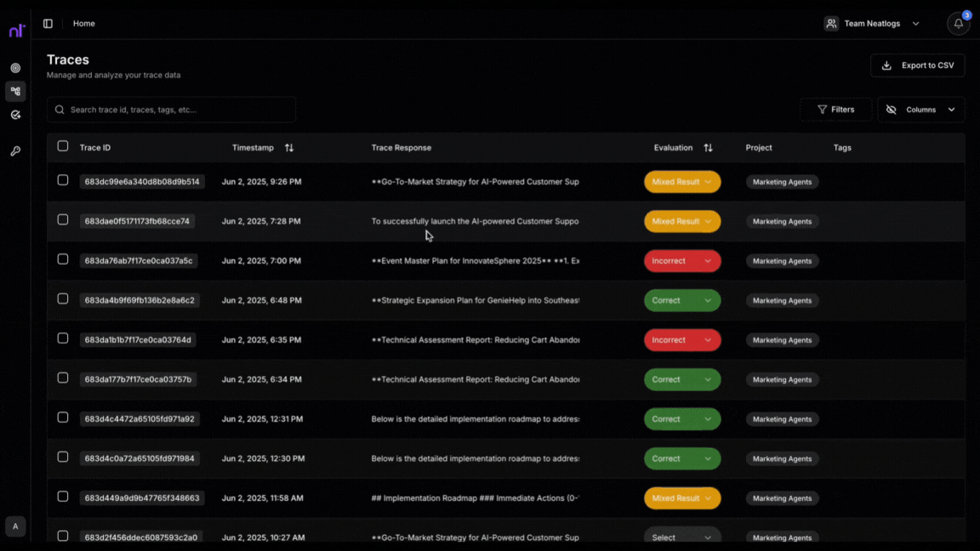Click the Neatlogs logo icon
Viewport: 980px width, 551px height.
point(17,30)
